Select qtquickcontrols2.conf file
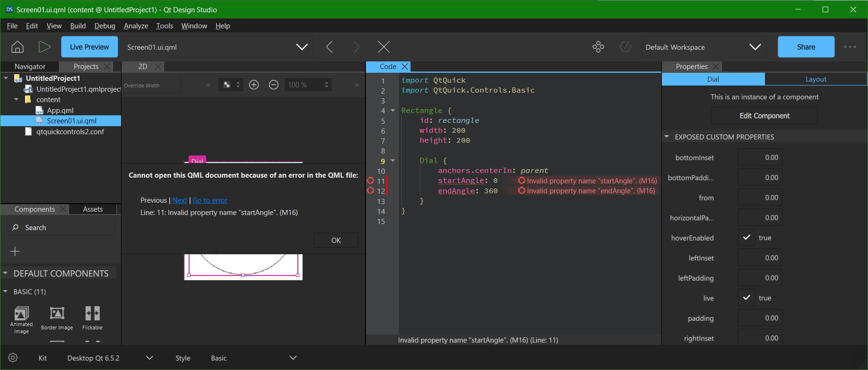 coord(70,131)
